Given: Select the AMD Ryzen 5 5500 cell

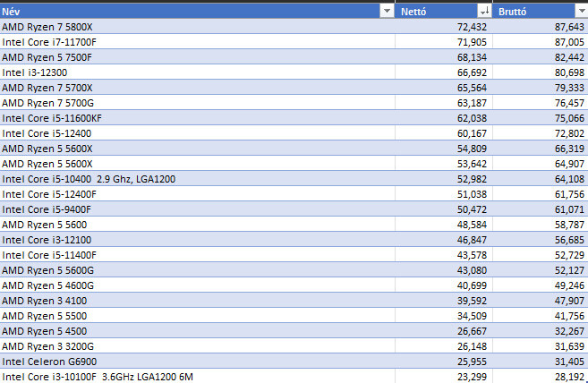Looking at the screenshot, I should coord(197,316).
